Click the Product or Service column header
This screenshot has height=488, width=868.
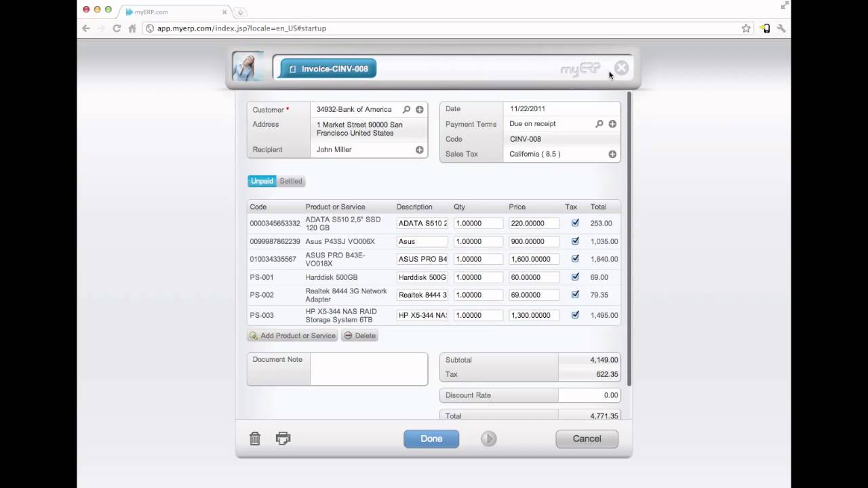pyautogui.click(x=335, y=207)
